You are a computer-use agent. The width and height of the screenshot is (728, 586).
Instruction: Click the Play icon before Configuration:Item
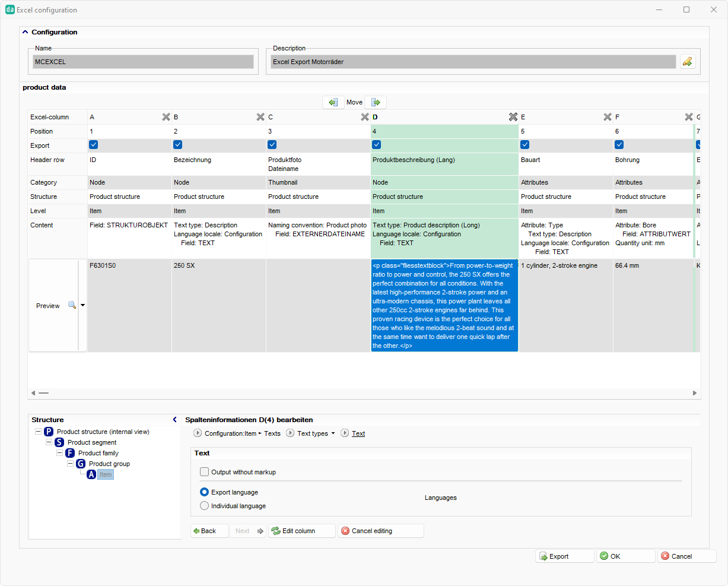[x=198, y=433]
